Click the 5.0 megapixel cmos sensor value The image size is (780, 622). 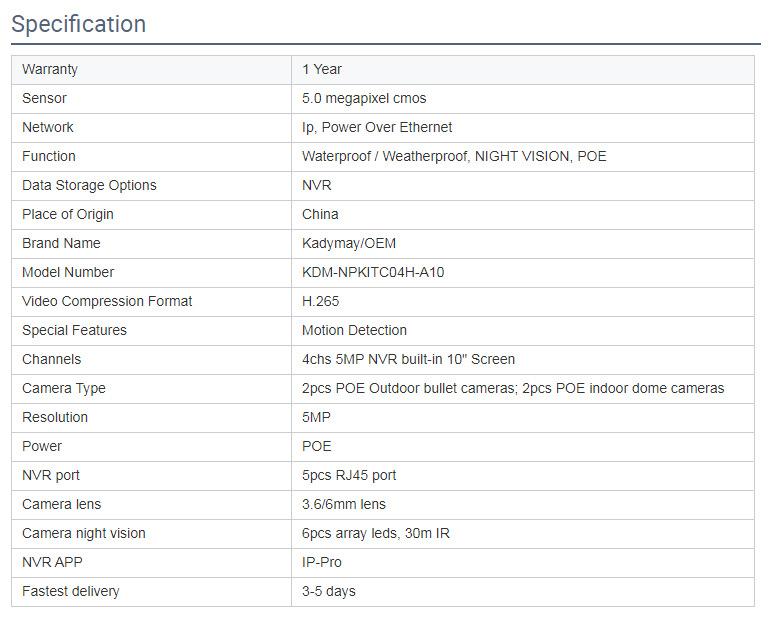coord(364,99)
